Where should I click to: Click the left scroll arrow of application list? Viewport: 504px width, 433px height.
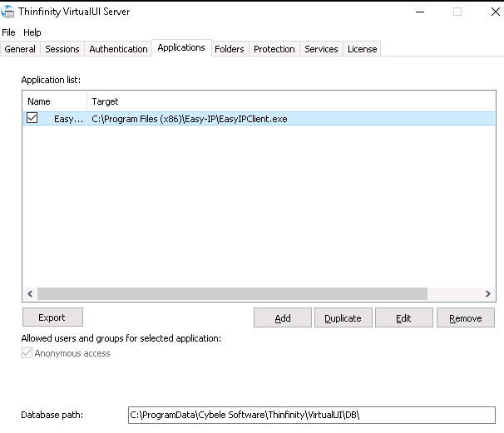tap(30, 293)
